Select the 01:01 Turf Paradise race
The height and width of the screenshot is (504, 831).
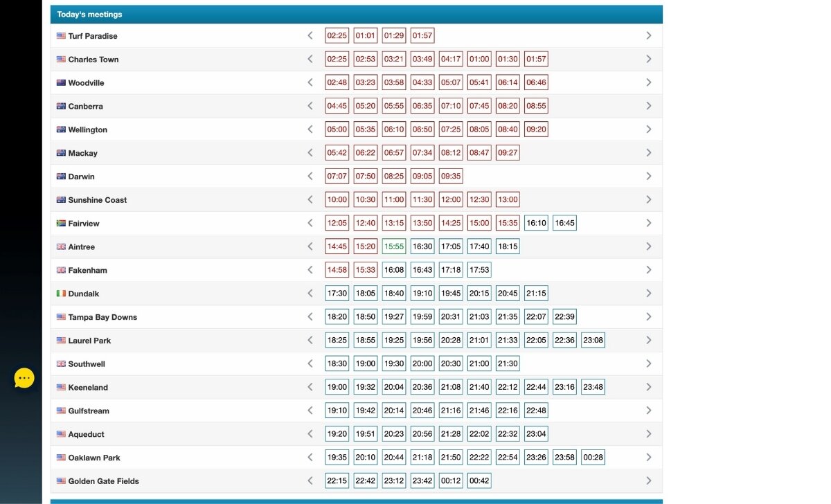pyautogui.click(x=366, y=35)
